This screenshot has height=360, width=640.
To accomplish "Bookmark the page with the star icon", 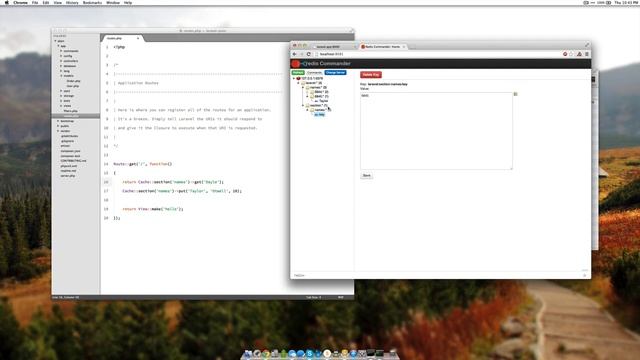I will [571, 54].
